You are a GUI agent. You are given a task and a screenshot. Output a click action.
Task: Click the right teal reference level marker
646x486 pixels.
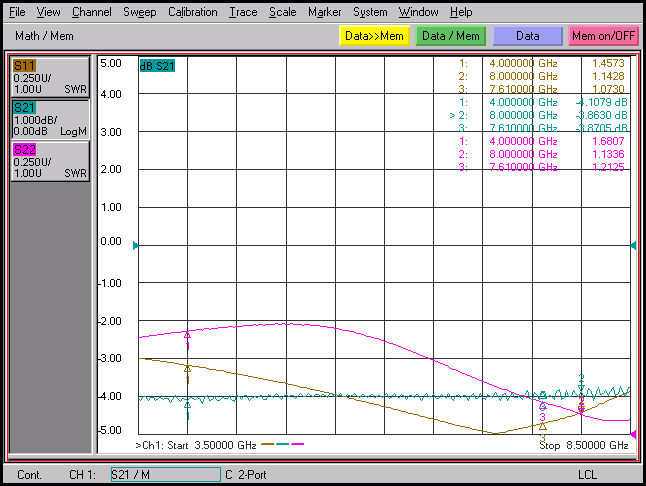633,246
